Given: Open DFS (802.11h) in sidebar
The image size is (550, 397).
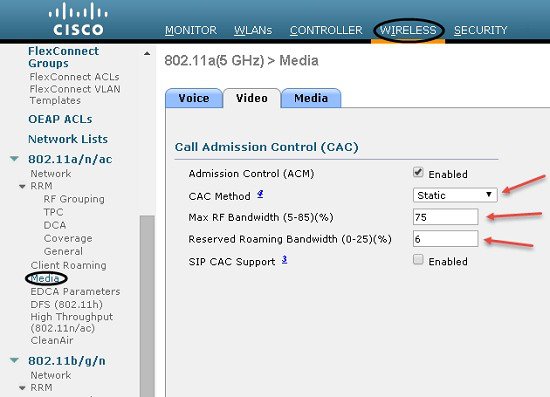Looking at the screenshot, I should coord(67,304).
